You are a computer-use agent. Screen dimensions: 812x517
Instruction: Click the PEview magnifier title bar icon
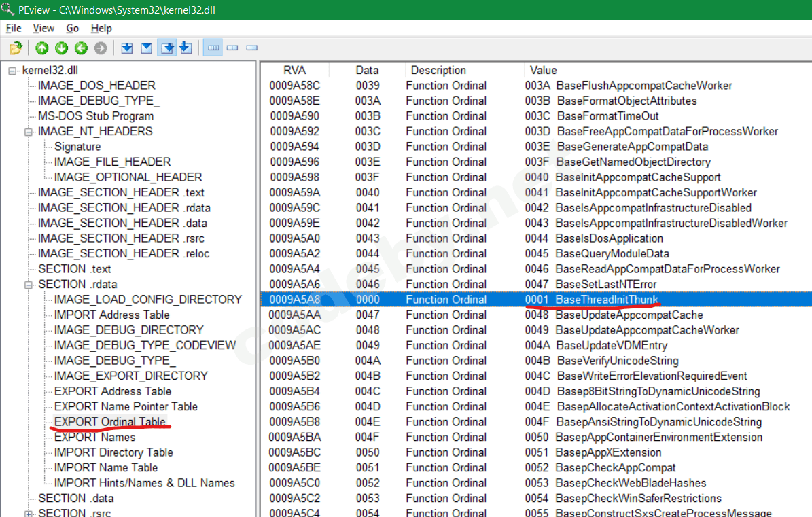[7, 10]
